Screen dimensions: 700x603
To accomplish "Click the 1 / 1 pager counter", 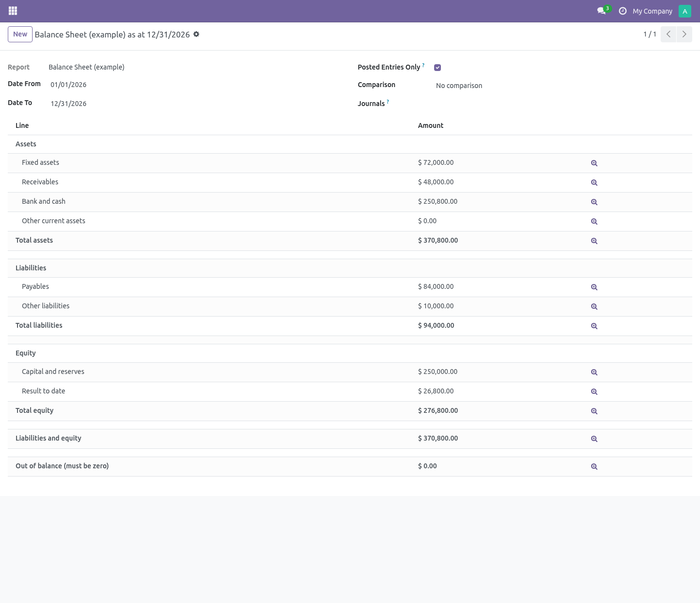I will coord(650,34).
